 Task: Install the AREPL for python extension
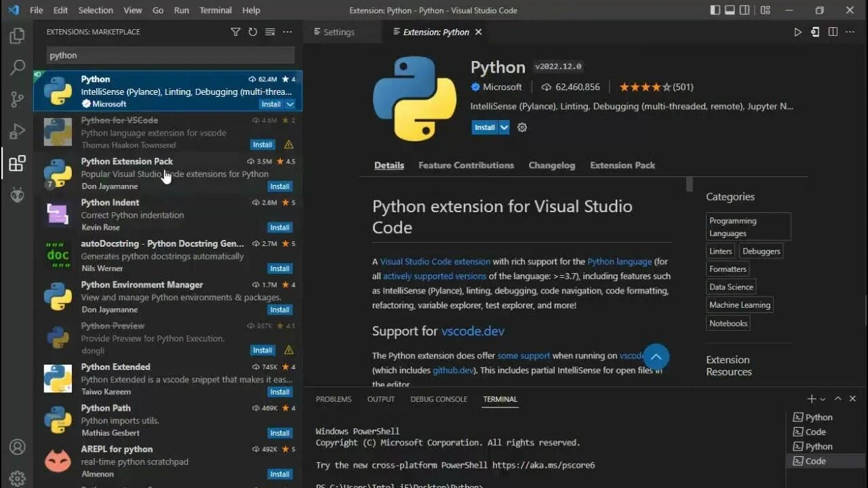point(280,474)
